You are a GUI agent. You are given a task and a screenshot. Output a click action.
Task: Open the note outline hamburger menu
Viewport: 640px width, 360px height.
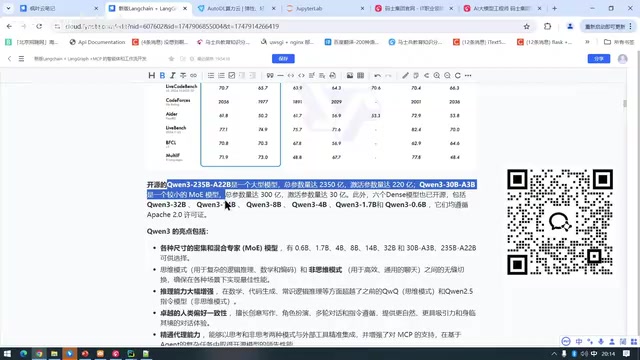[x=21, y=59]
